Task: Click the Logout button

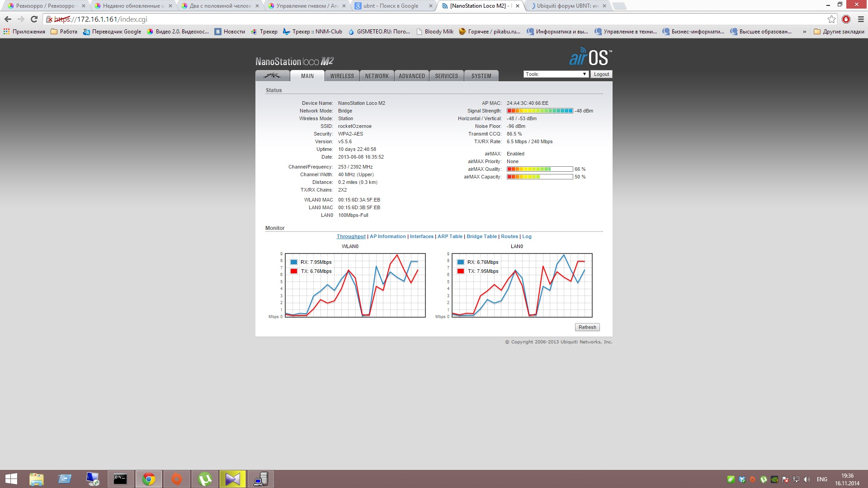Action: click(601, 74)
